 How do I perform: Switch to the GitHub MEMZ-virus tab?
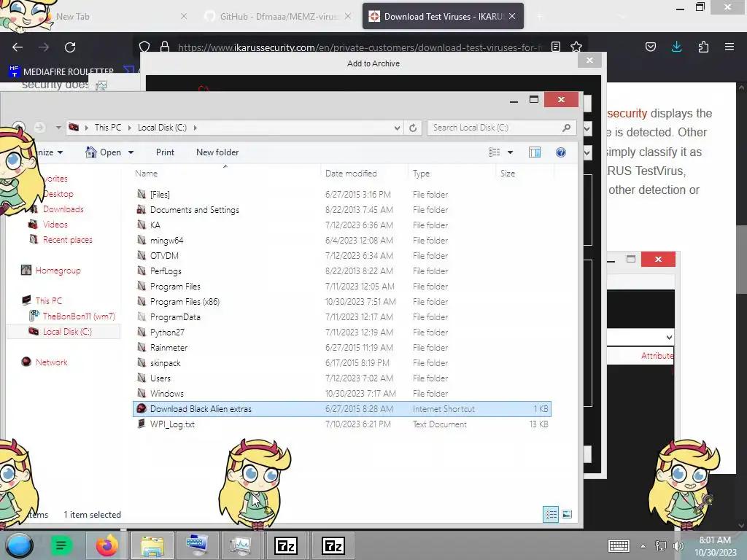(279, 16)
